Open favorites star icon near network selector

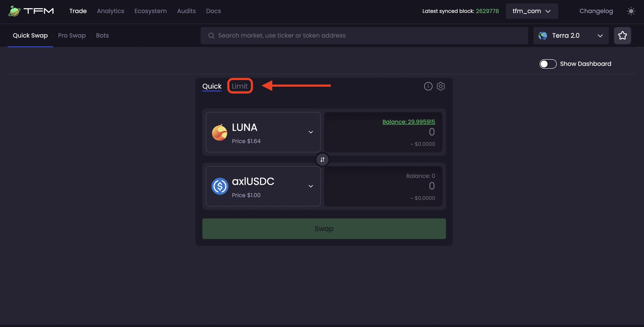point(623,35)
